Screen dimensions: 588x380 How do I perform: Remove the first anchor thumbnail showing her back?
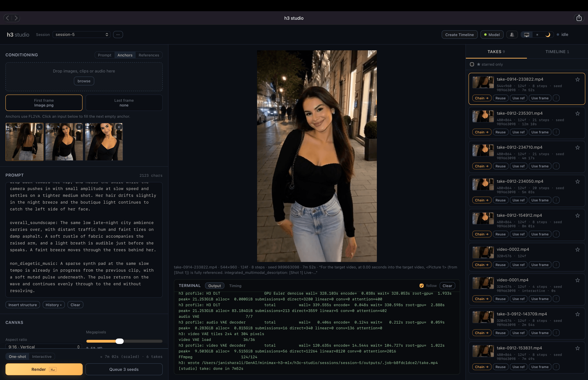[x=39, y=127]
